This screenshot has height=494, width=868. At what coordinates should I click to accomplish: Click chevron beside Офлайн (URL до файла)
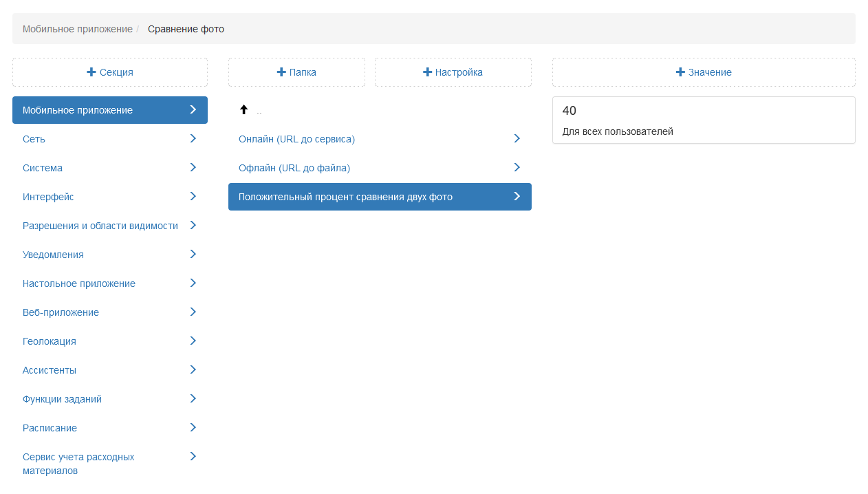pyautogui.click(x=517, y=167)
